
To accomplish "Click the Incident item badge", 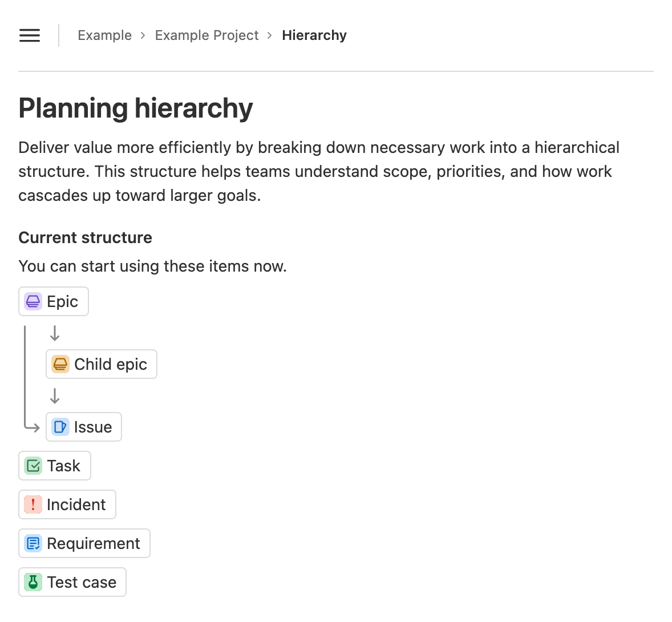I will coord(67,504).
